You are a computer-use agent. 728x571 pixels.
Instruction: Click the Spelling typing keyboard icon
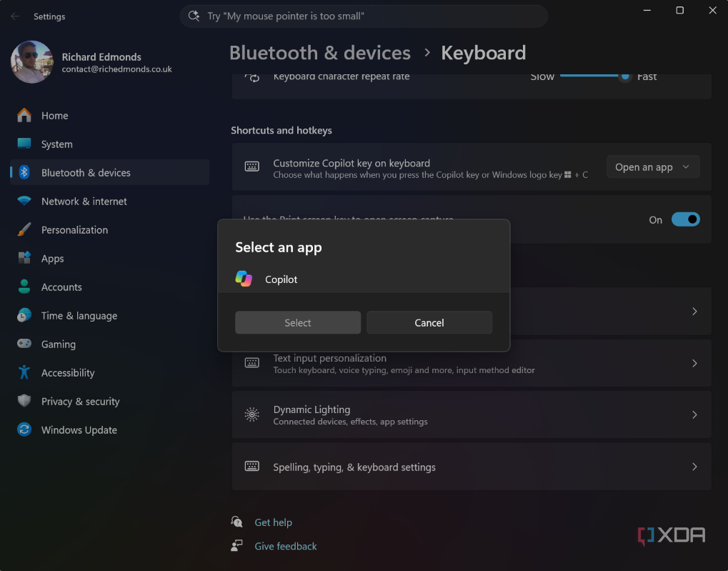(x=252, y=466)
